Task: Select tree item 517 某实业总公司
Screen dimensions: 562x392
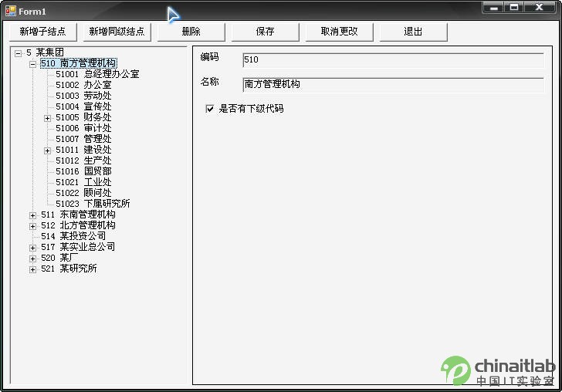Action: pyautogui.click(x=78, y=247)
